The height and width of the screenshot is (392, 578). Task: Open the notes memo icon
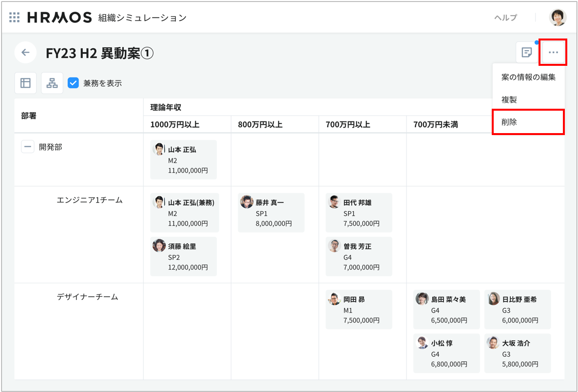(526, 53)
